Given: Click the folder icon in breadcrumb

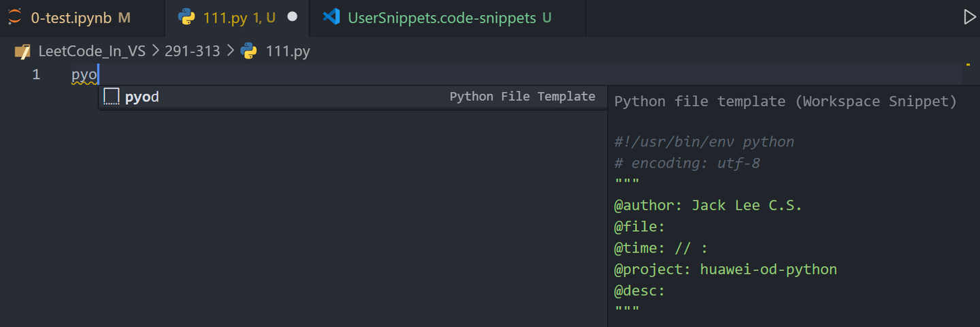Looking at the screenshot, I should (22, 51).
